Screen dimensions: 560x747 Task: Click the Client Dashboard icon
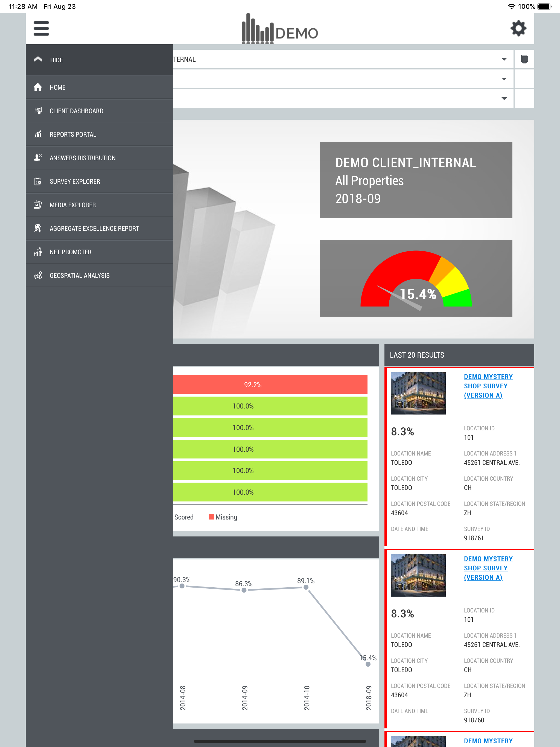38,111
